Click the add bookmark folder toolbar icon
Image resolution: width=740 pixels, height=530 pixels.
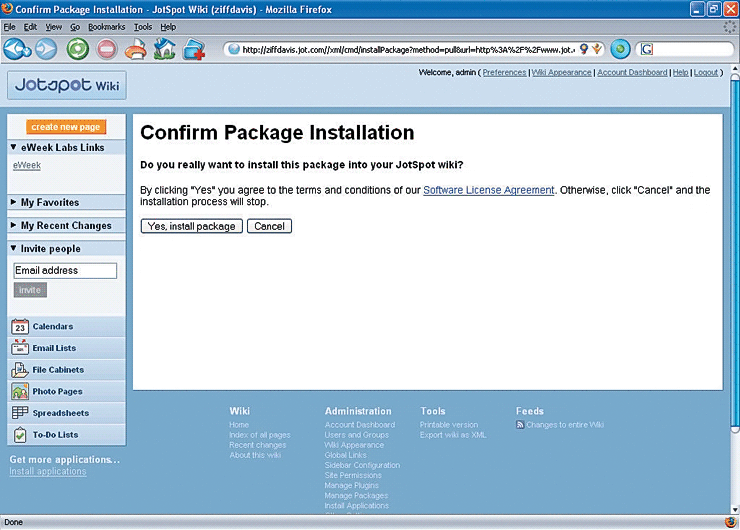click(194, 49)
